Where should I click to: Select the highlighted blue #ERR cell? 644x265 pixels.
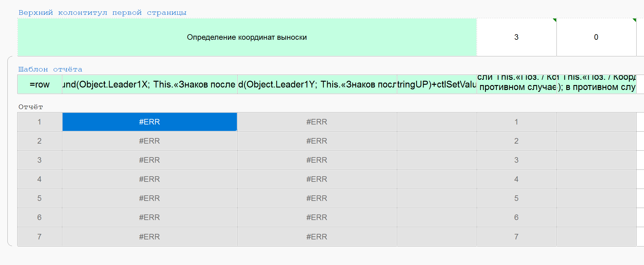click(149, 122)
